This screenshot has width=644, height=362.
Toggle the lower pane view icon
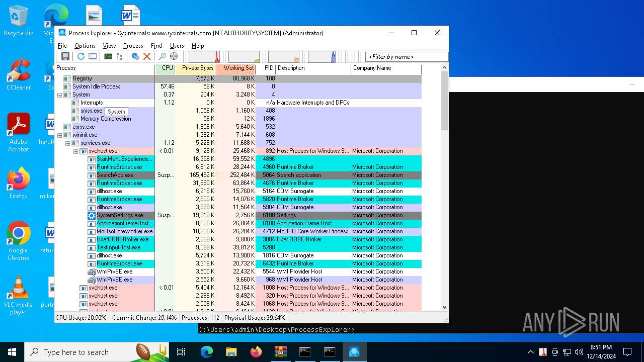pyautogui.click(x=93, y=56)
